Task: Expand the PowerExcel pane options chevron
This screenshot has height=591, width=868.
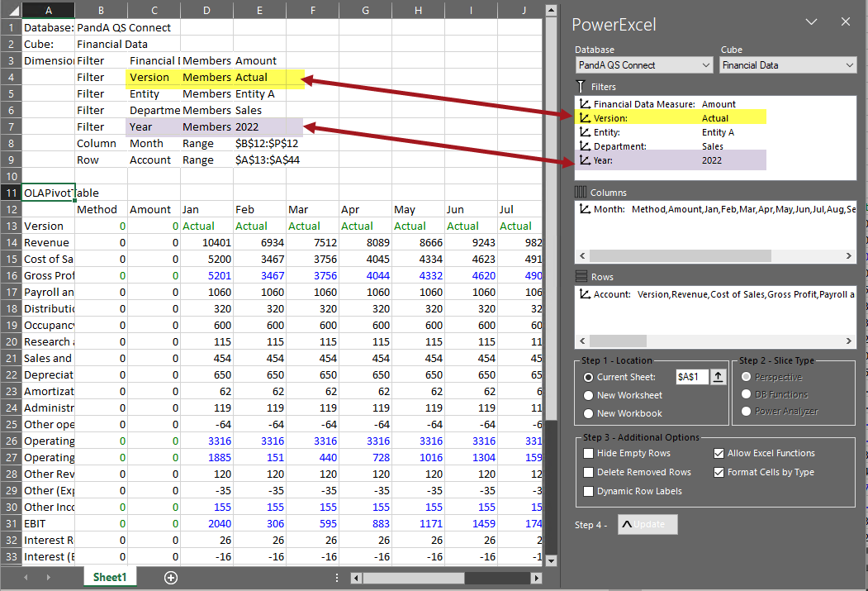Action: [x=811, y=22]
